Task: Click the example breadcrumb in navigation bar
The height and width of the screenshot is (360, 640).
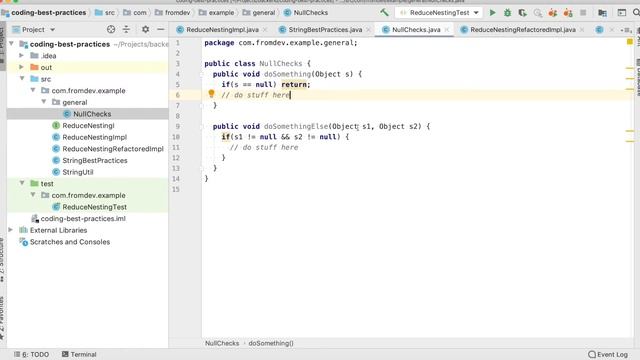Action: (221, 13)
